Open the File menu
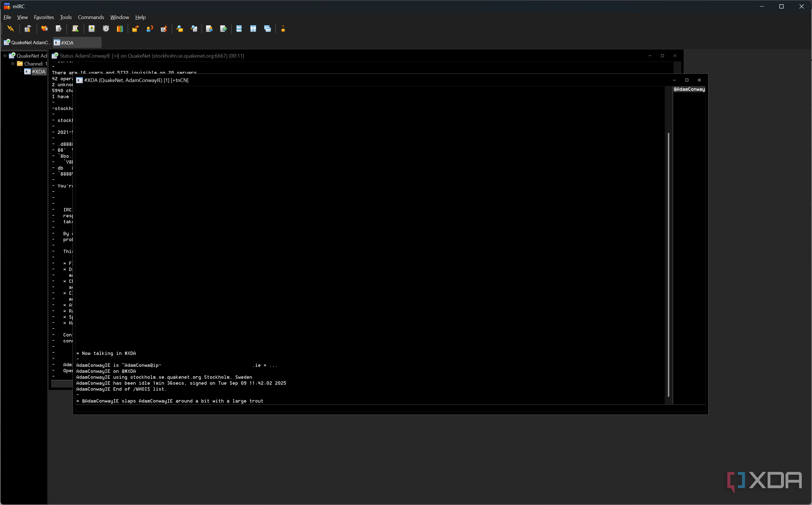This screenshot has height=505, width=812. pos(7,17)
